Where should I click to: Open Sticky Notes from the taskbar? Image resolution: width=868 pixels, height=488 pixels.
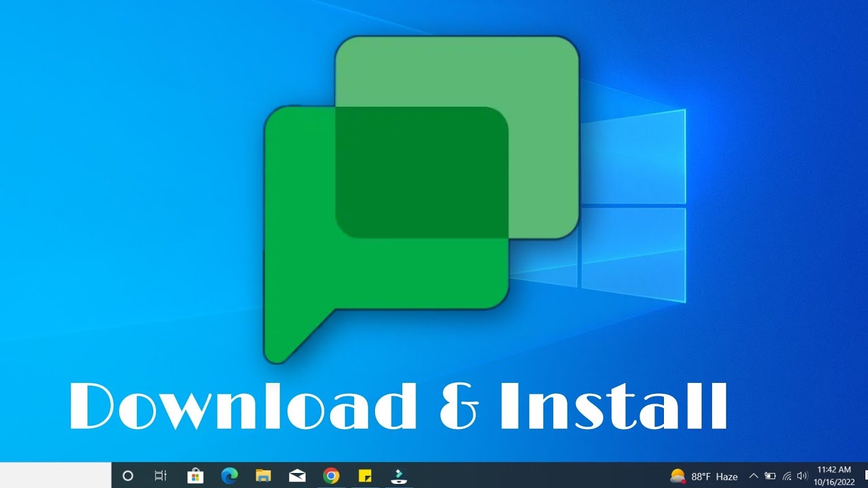pyautogui.click(x=365, y=476)
